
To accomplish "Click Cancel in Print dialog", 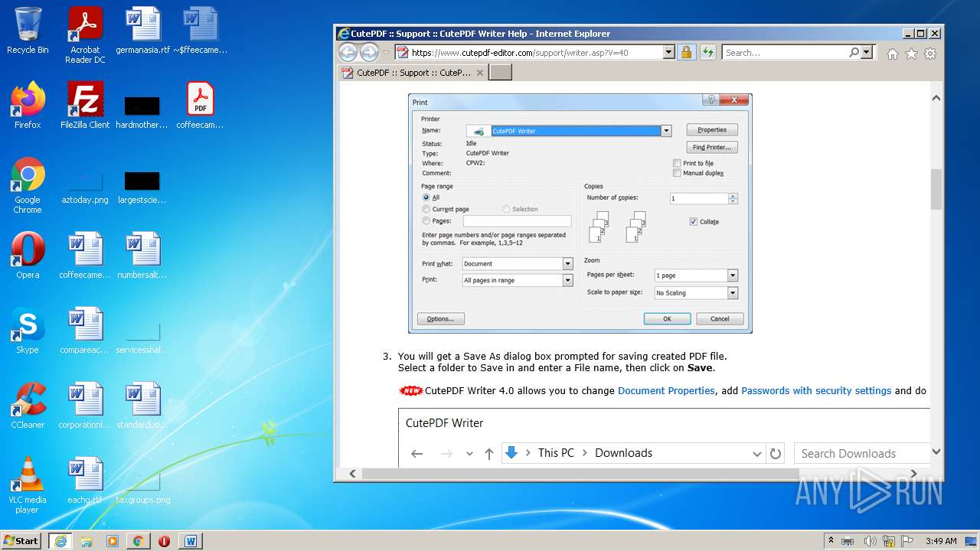I will [x=720, y=318].
